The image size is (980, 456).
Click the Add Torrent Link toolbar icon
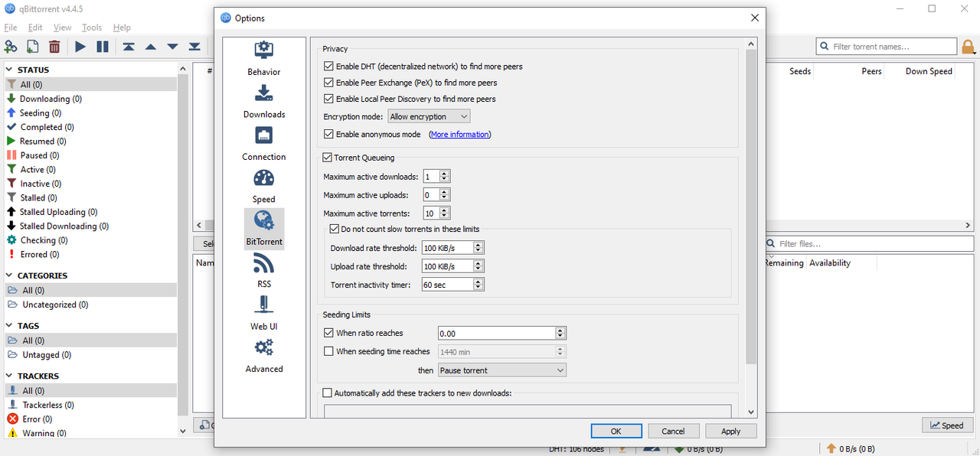(x=11, y=47)
